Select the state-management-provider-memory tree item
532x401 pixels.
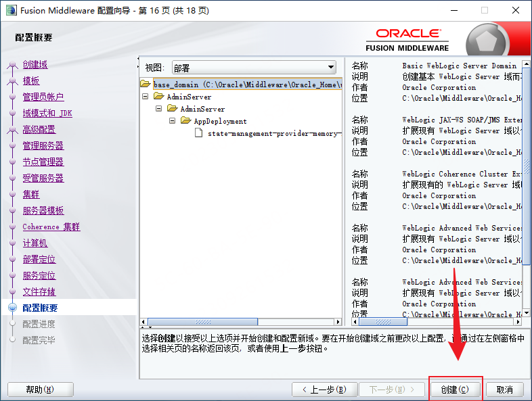point(274,133)
